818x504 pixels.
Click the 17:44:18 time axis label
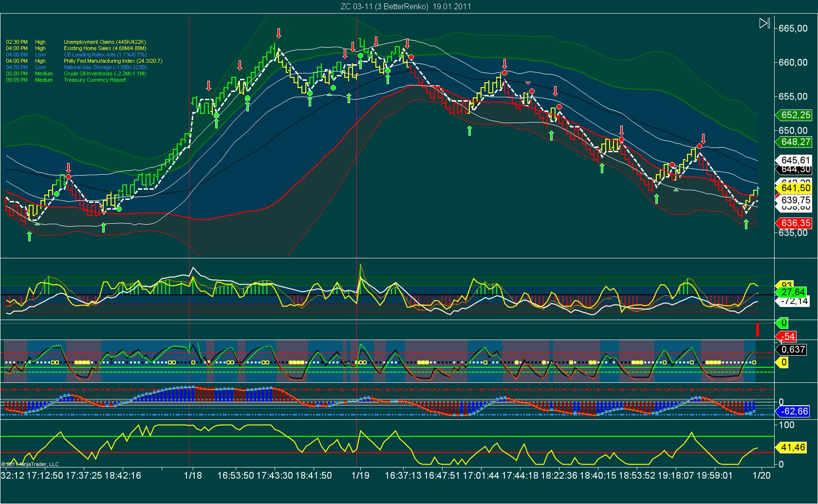[520, 475]
